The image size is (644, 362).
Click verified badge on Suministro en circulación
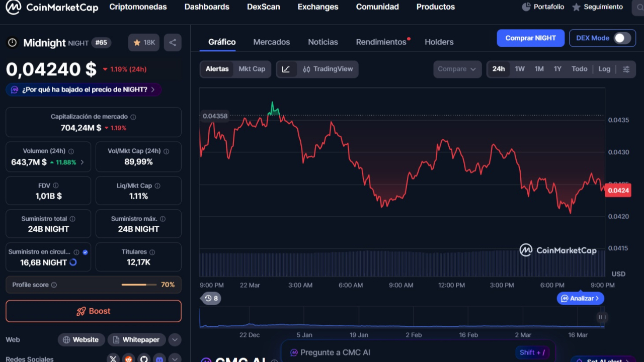click(x=85, y=252)
